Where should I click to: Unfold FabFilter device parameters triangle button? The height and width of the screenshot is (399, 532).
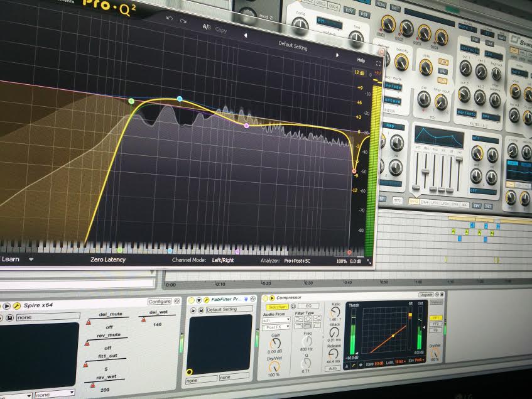click(199, 300)
